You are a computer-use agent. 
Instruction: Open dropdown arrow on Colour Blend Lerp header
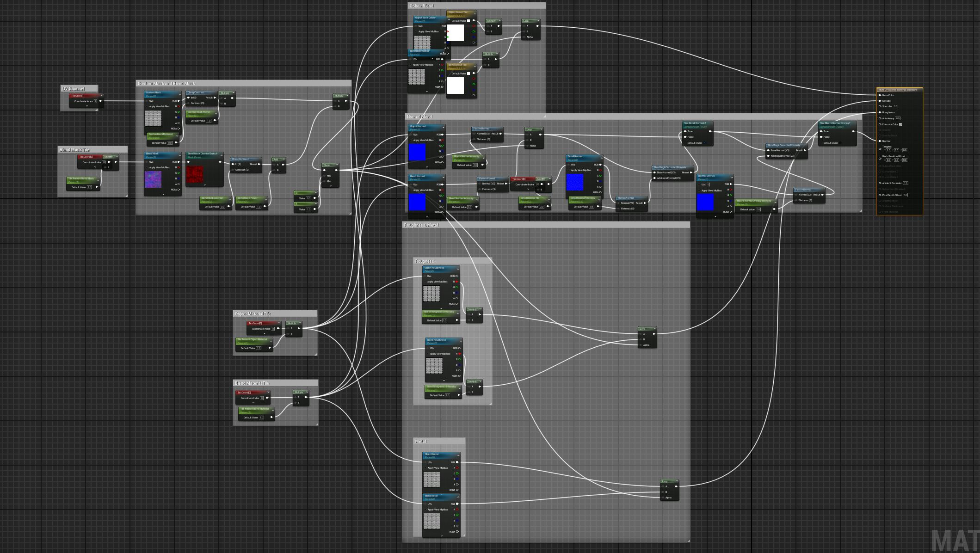click(538, 21)
